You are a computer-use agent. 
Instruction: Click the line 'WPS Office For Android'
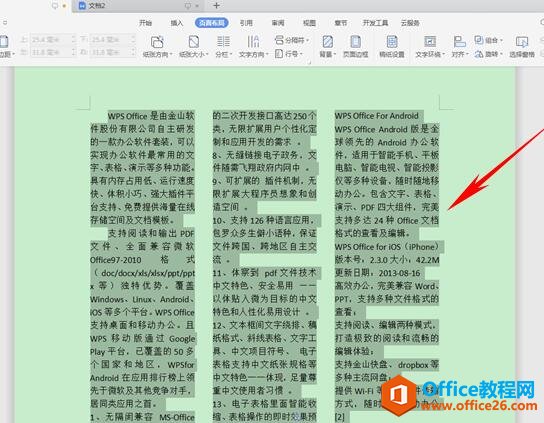tap(377, 116)
